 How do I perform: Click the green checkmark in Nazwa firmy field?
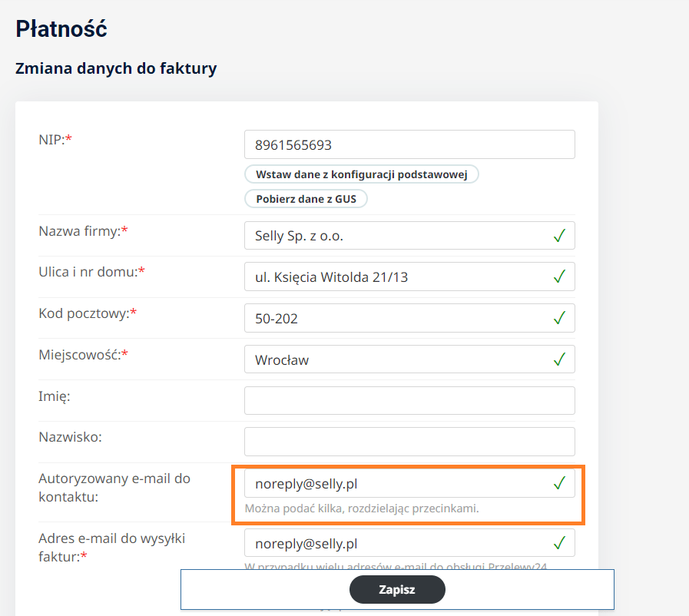[559, 236]
